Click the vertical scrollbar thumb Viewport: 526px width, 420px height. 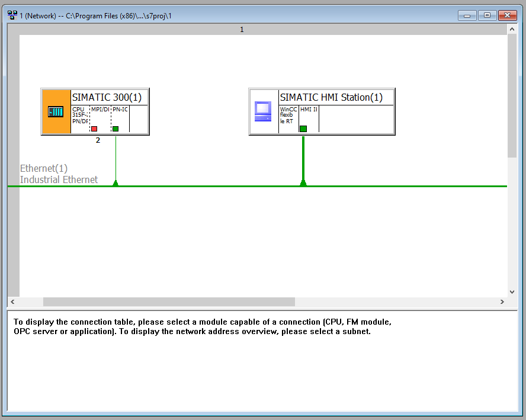(x=512, y=95)
